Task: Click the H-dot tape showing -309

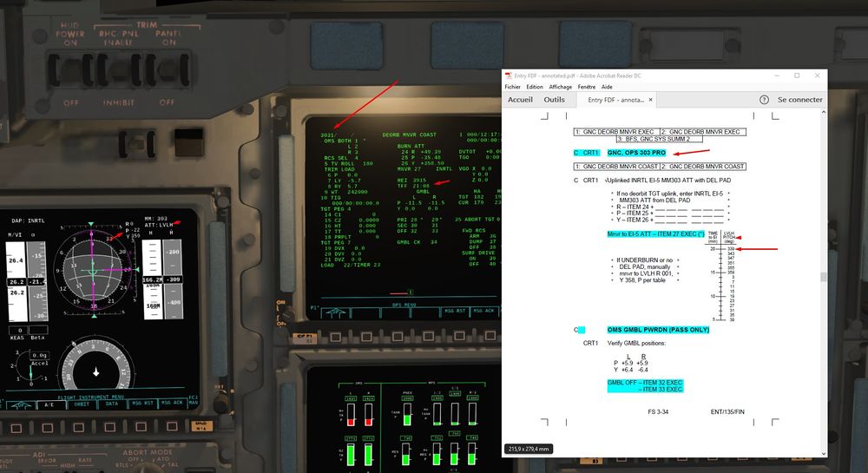Action: tap(174, 279)
